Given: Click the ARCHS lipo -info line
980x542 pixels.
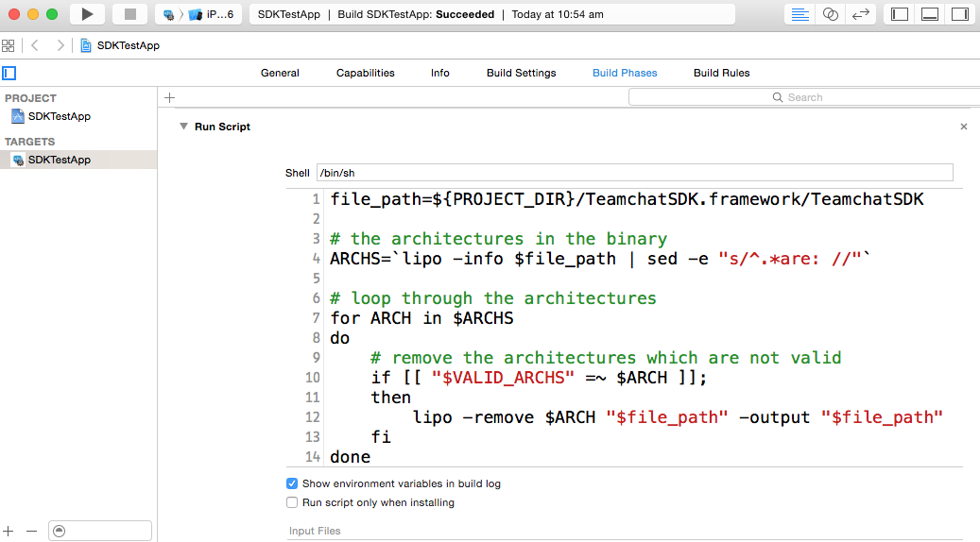Looking at the screenshot, I should coord(600,259).
